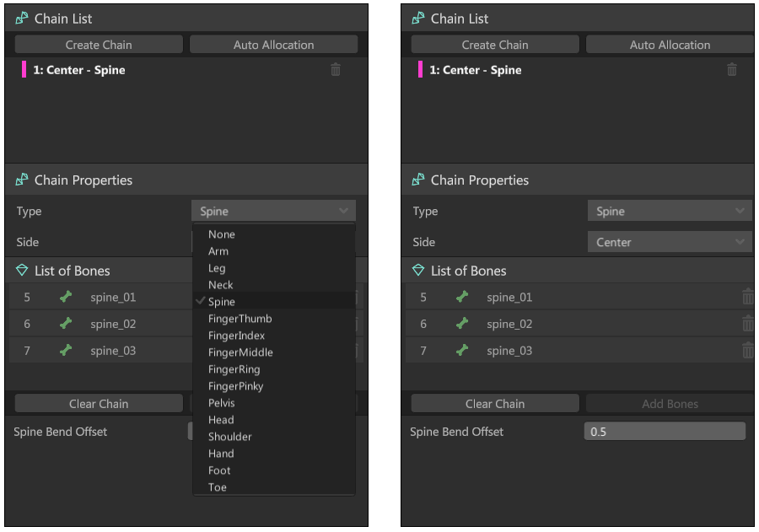The width and height of the screenshot is (759, 532).
Task: Delete spine_03 with right panel trash icon
Action: point(747,351)
